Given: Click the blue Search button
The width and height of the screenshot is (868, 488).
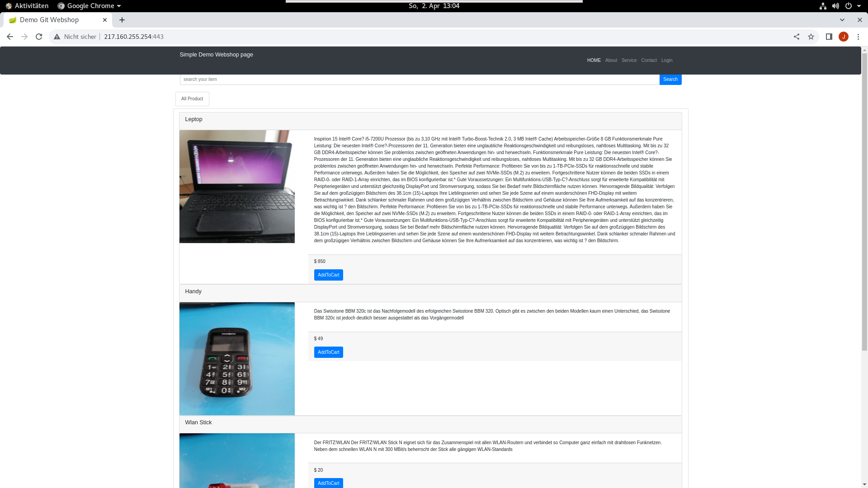Looking at the screenshot, I should 670,80.
